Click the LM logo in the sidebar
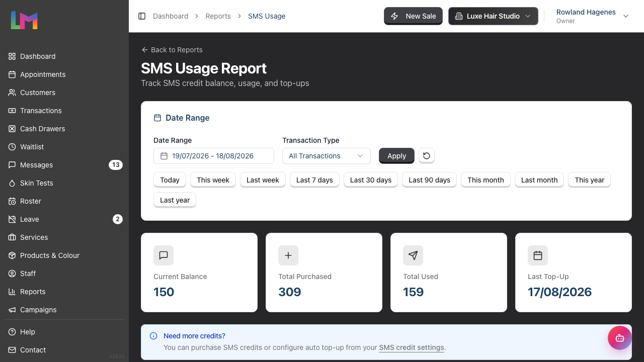The width and height of the screenshot is (644, 362). pos(24,20)
